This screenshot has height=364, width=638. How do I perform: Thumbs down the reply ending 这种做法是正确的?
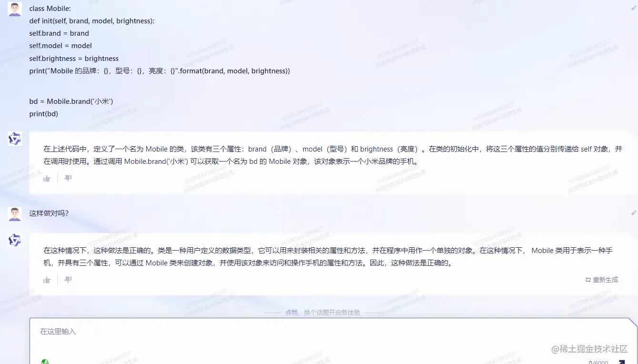tap(68, 280)
